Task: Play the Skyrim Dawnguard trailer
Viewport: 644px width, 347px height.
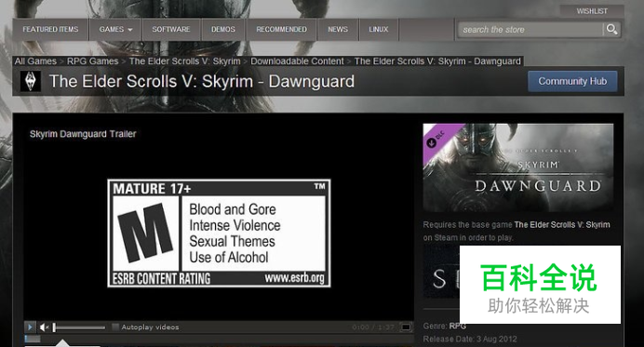Action: [30, 327]
